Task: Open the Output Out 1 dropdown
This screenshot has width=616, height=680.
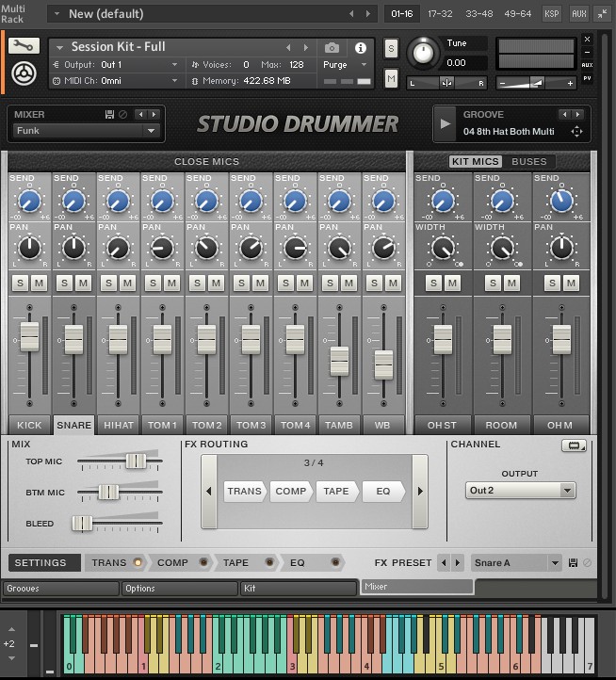Action: [116, 65]
